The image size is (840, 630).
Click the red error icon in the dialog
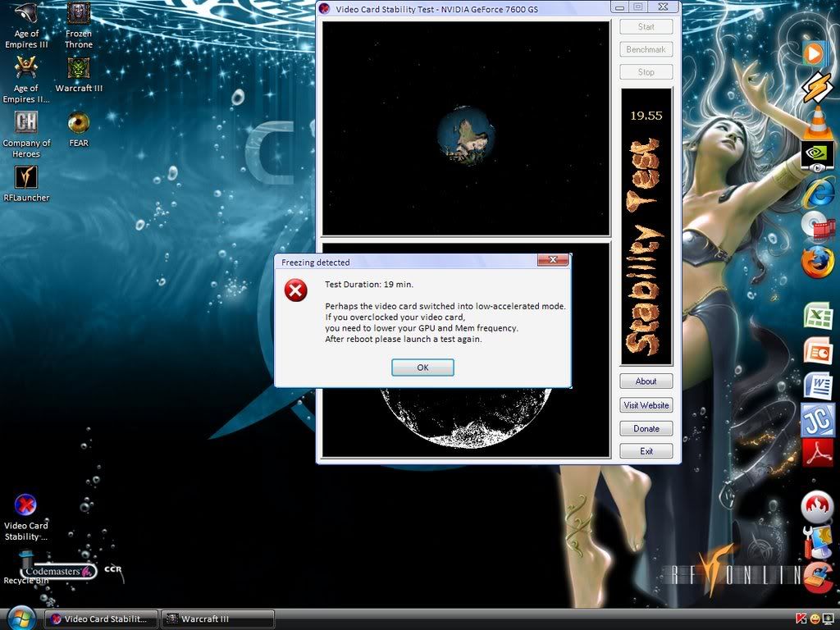(295, 290)
